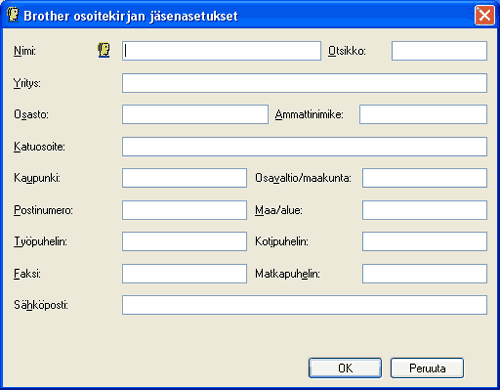
Task: Click into the Osasto field
Action: [195, 114]
